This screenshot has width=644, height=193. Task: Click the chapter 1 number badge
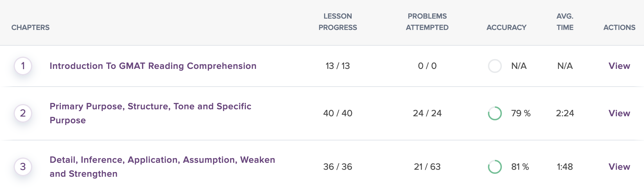click(23, 66)
